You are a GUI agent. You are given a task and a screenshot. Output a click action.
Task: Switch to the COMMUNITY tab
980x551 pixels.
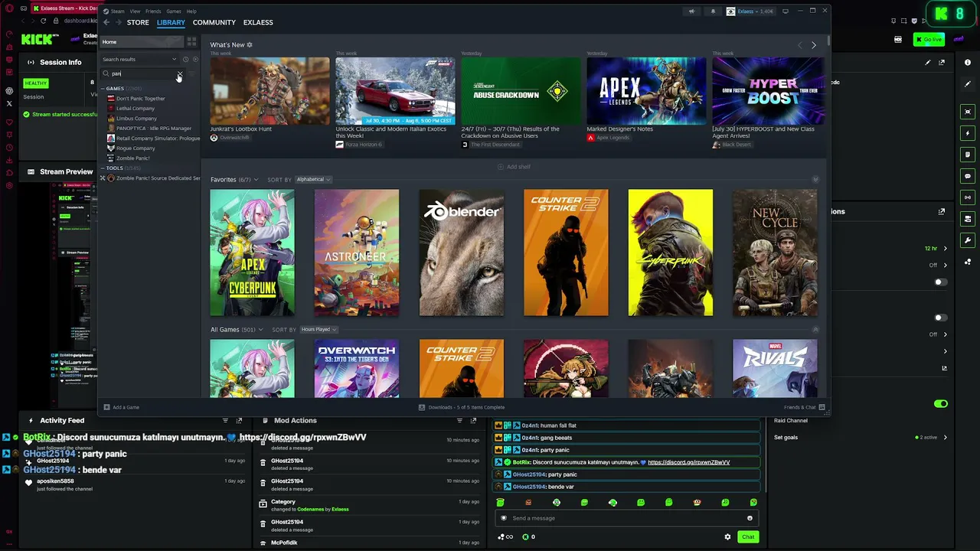[214, 22]
